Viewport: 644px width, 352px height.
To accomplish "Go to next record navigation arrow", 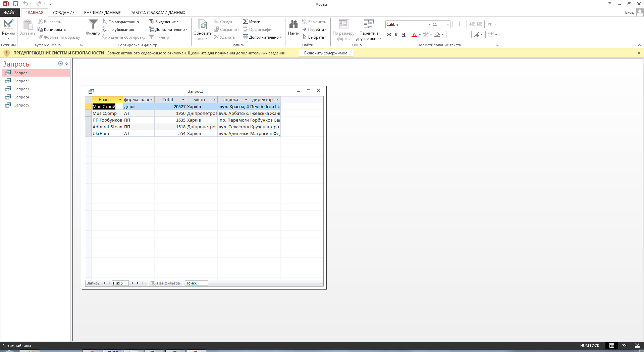I will coord(132,283).
